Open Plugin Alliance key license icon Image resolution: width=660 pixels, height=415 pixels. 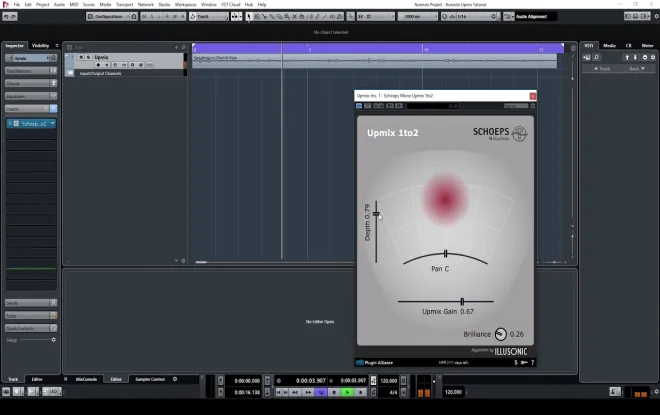(x=524, y=362)
